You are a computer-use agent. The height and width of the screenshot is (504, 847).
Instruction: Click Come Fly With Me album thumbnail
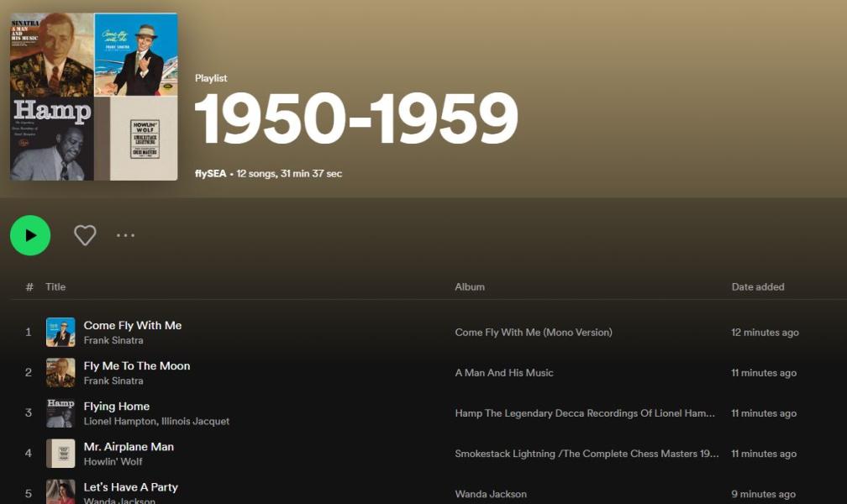[x=60, y=332]
